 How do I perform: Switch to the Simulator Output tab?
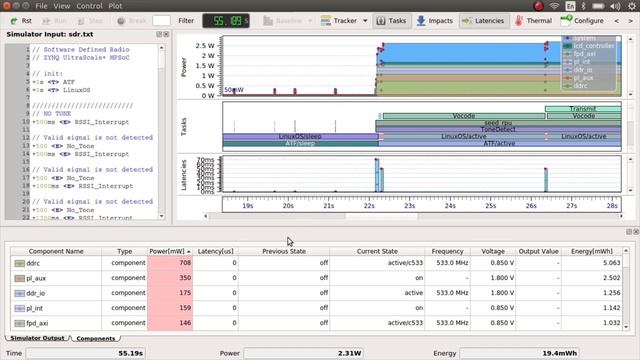click(x=37, y=338)
